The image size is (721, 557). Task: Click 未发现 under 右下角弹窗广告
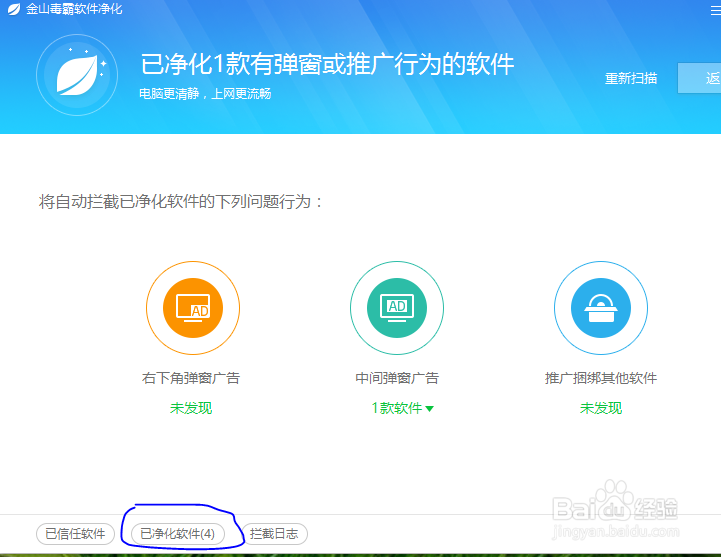point(191,408)
